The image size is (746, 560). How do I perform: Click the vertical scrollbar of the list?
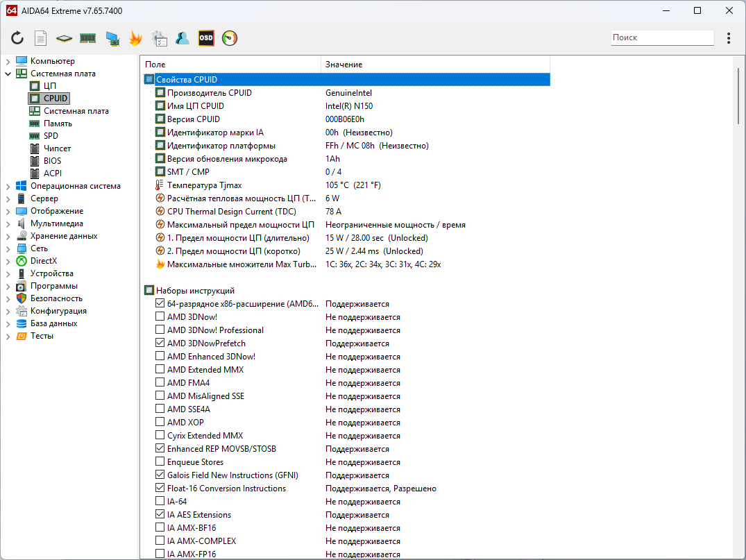pos(739,312)
